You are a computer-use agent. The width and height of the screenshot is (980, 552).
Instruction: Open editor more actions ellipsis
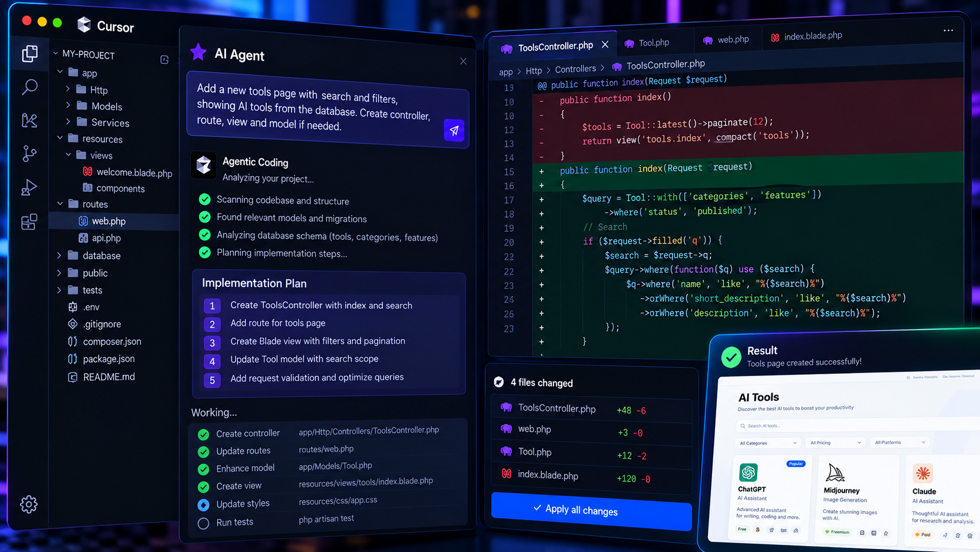(948, 31)
